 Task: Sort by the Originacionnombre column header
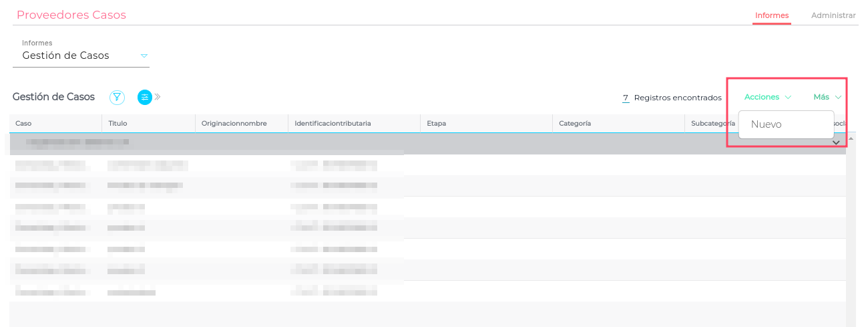241,123
